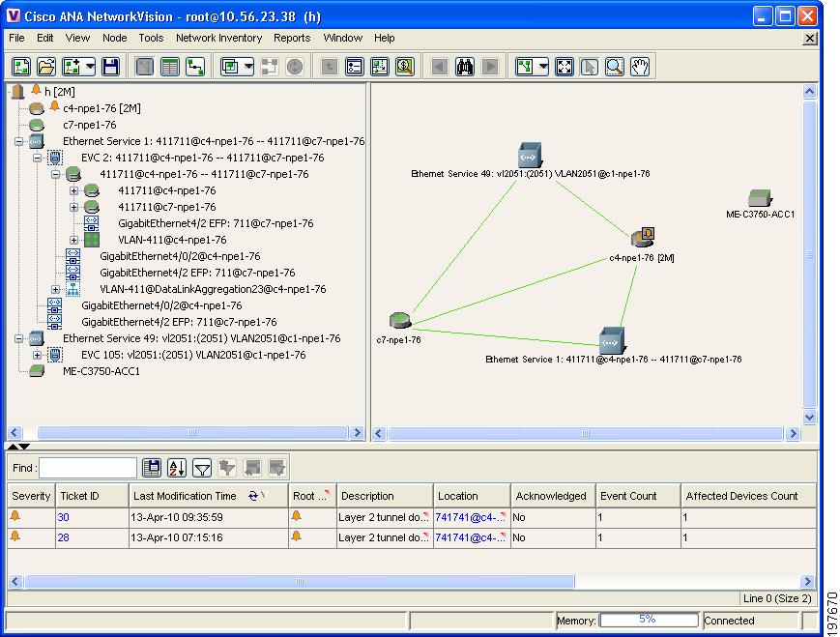This screenshot has height=637, width=840.
Task: Open ticket ID 28 link
Action: [x=63, y=537]
